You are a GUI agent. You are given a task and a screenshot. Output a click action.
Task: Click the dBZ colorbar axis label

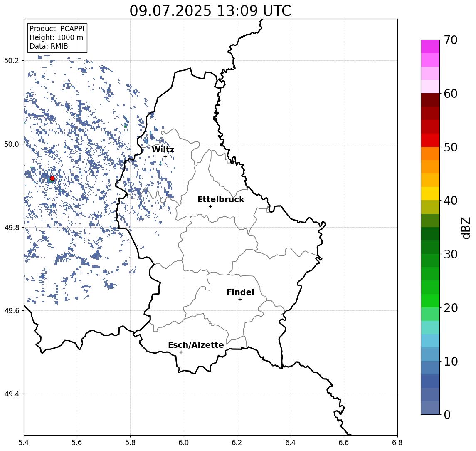pos(466,228)
